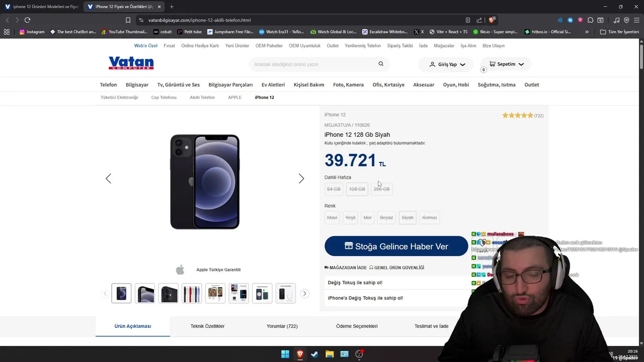Open File Explorer from the taskbar
644x362 pixels.
tap(330, 354)
